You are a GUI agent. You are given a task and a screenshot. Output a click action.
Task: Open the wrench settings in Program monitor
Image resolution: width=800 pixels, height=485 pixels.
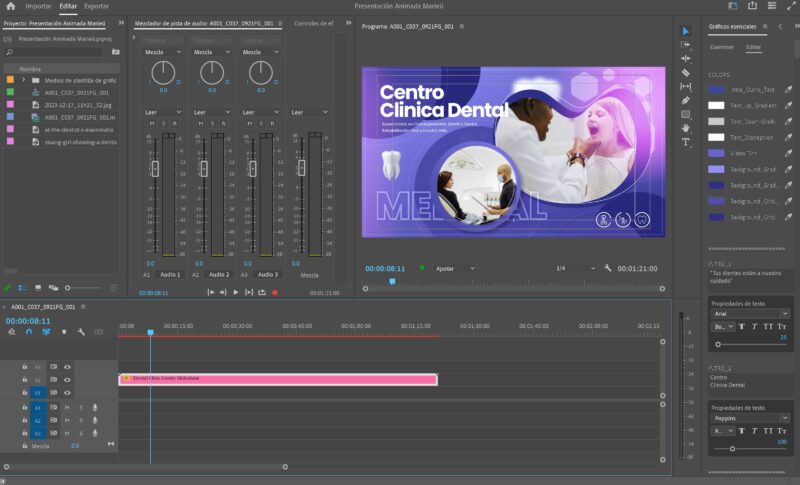[x=608, y=268]
